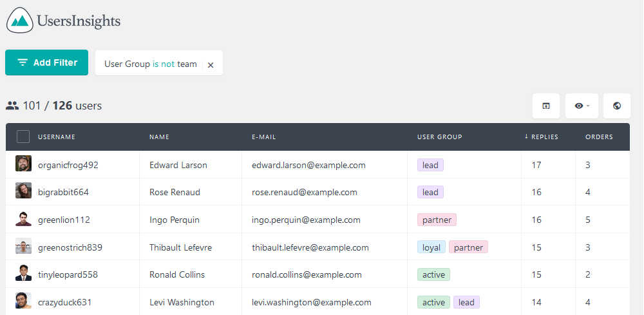Open username organicfrog492

point(68,165)
